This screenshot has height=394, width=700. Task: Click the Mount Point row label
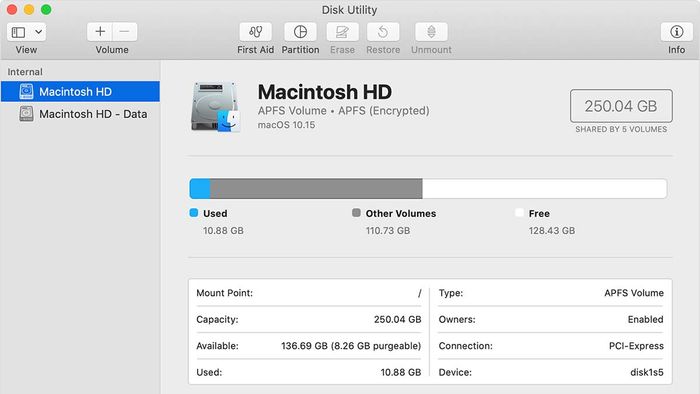225,293
